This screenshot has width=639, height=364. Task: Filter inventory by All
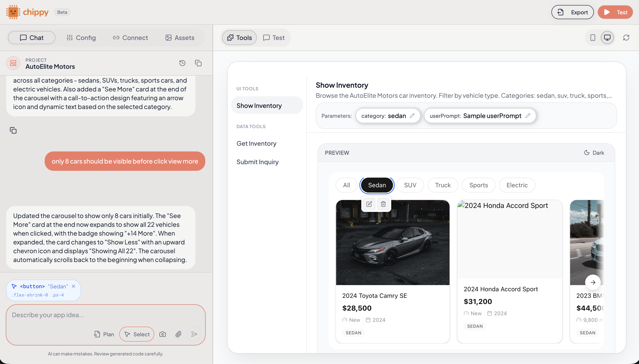[x=346, y=185]
